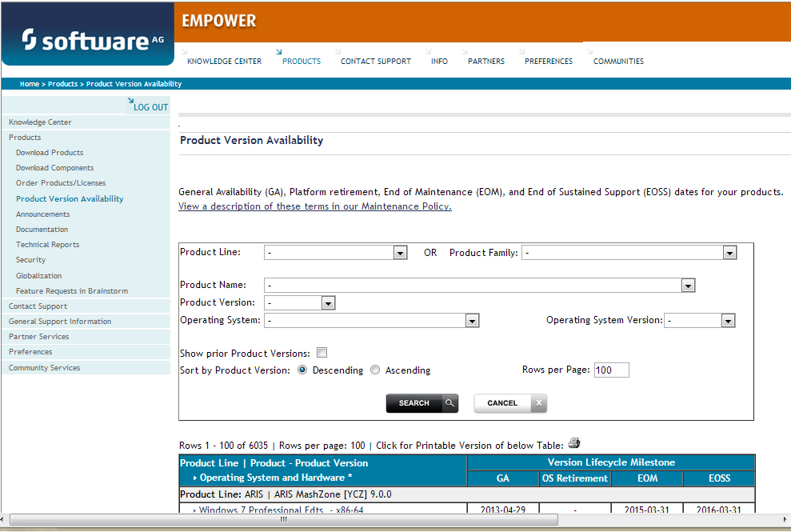Viewport: 791px width, 532px height.
Task: Select Descending sort radio button
Action: tap(302, 370)
